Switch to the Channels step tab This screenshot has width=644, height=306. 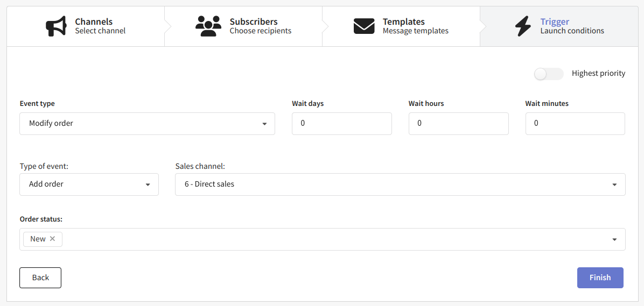(86, 26)
